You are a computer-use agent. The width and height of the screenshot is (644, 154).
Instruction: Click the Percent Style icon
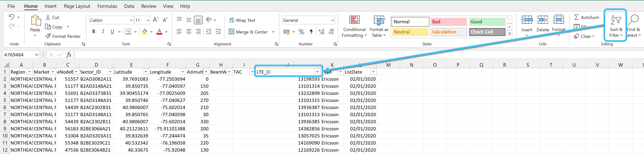pos(301,32)
